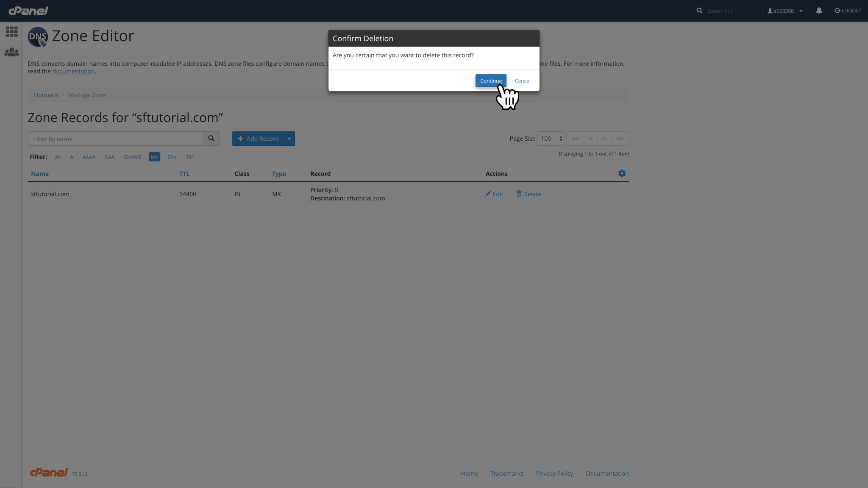
Task: Filter records by CNAME type
Action: click(133, 157)
